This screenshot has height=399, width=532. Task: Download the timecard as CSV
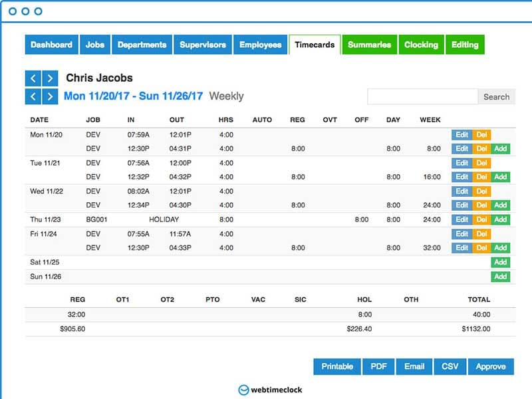[x=450, y=366]
